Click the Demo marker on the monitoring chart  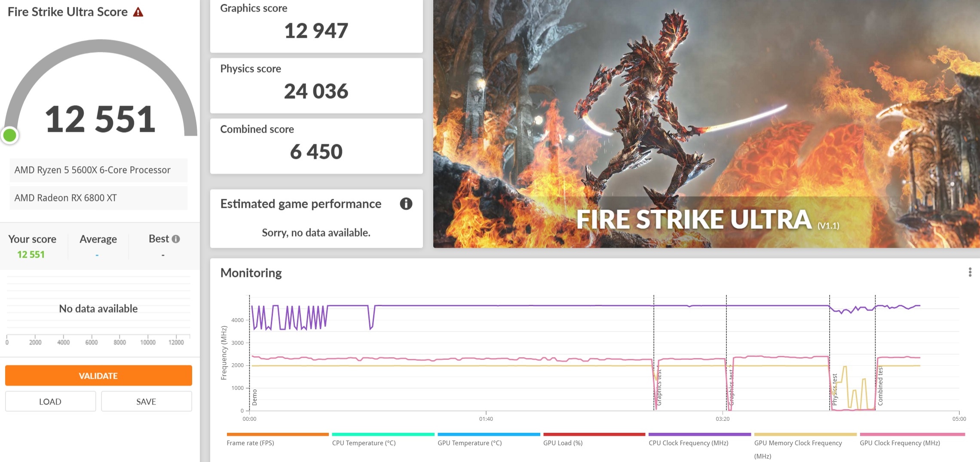coord(254,397)
